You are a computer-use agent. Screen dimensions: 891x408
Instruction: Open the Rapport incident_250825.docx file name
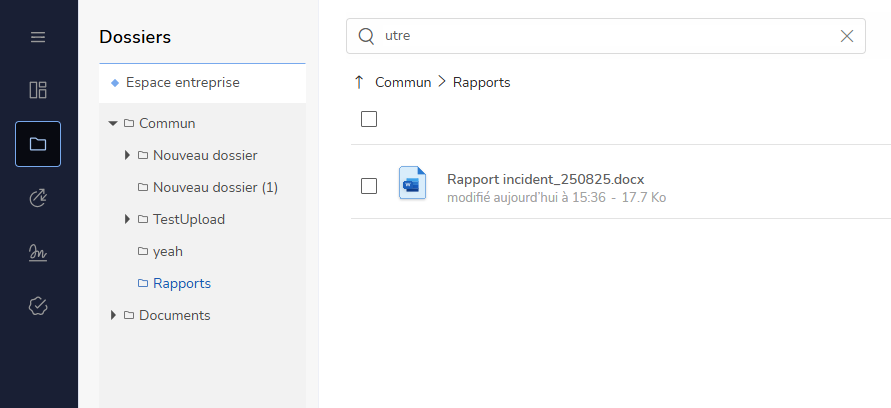(x=545, y=179)
